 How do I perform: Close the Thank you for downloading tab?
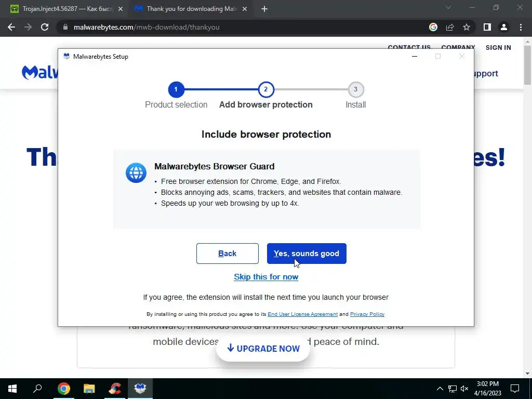245,9
